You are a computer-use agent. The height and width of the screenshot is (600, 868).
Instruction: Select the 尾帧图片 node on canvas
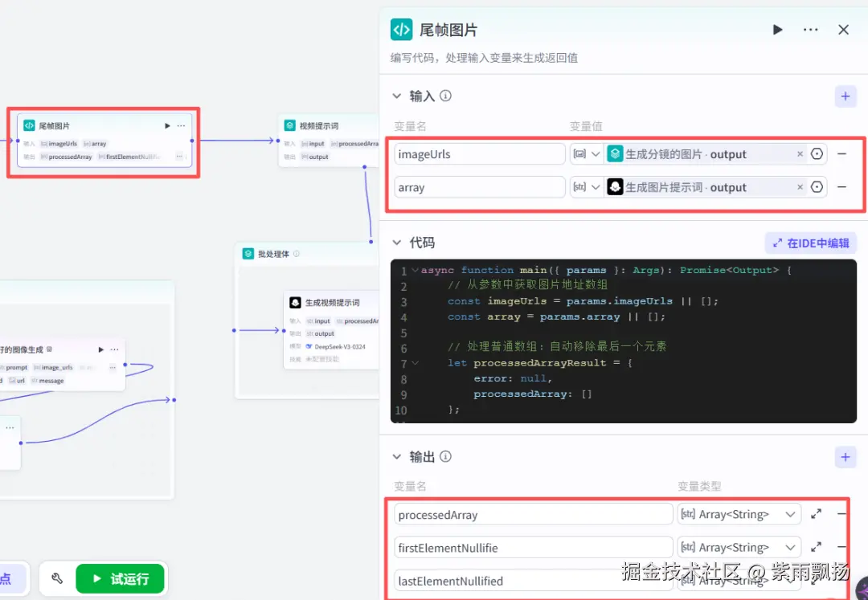pyautogui.click(x=104, y=141)
